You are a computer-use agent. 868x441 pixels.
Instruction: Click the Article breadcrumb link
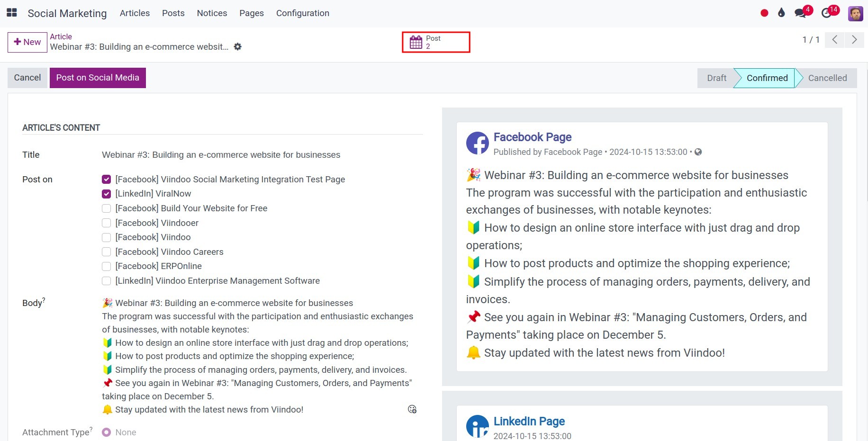pos(61,36)
